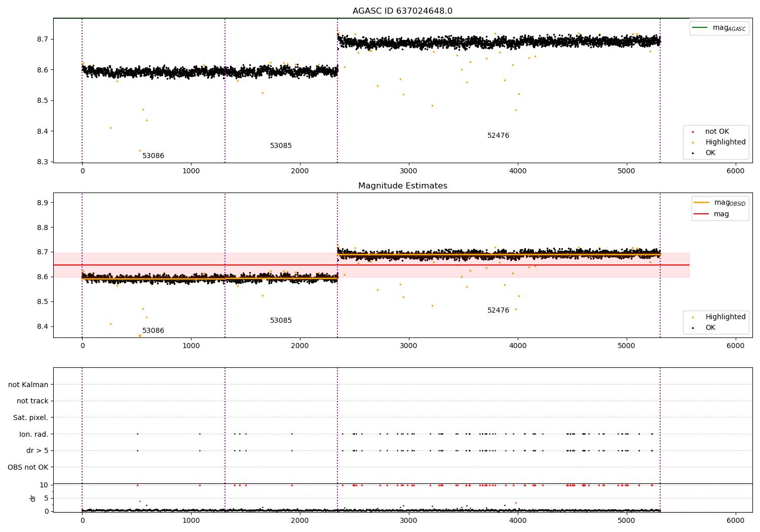Click x-axis tick 6000 under the AGASC plot

735,171
